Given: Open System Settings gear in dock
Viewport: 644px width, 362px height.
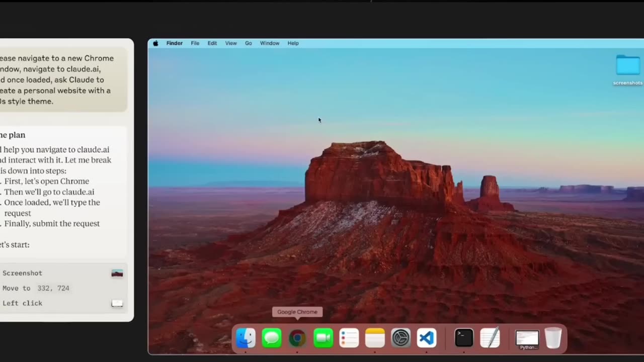Looking at the screenshot, I should click(401, 338).
